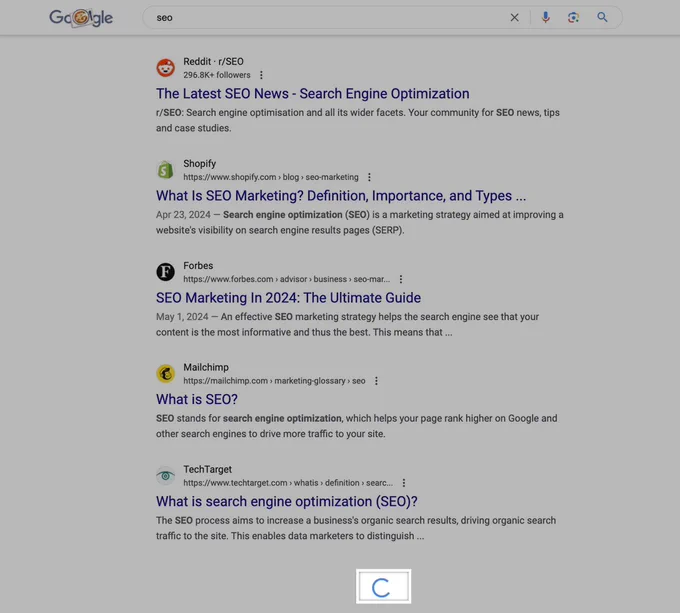The image size is (680, 613).
Task: Click the TechTarget eye favicon
Action: (166, 476)
